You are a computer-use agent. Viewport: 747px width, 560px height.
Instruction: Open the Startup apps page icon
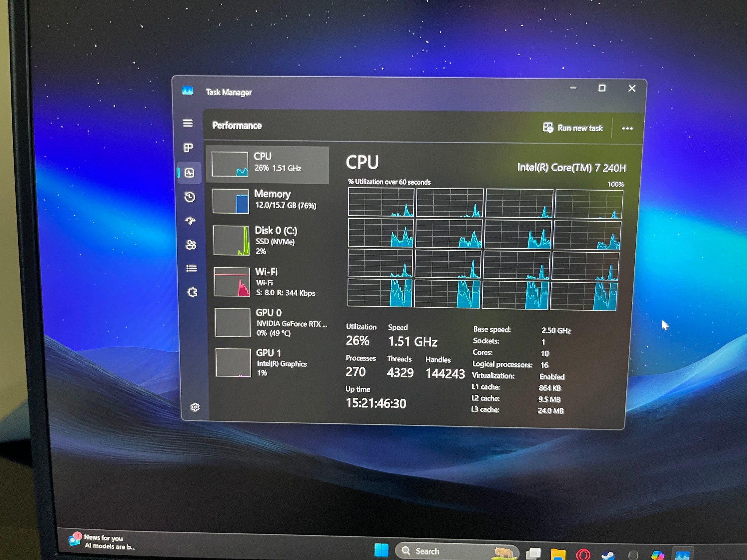point(190,221)
